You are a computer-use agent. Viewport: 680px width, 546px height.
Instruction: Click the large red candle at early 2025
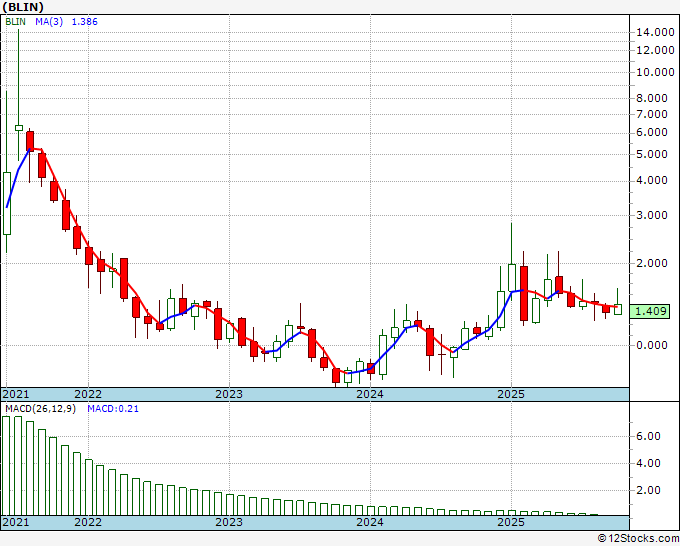click(523, 294)
